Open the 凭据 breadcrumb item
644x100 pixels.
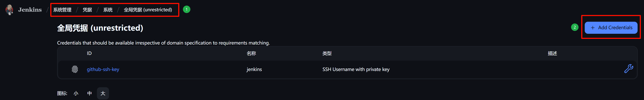[87, 10]
